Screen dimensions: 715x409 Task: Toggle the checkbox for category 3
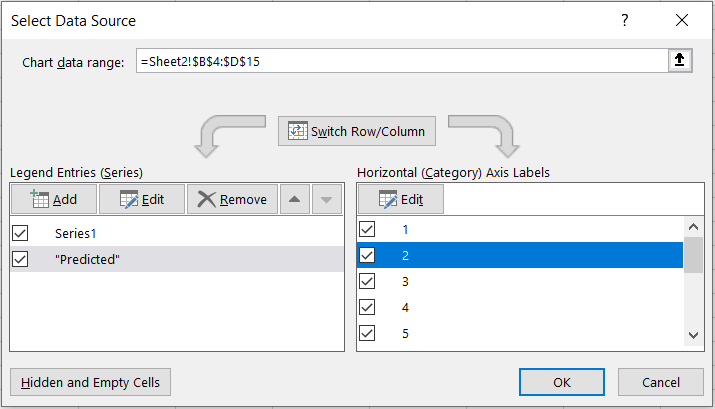367,281
